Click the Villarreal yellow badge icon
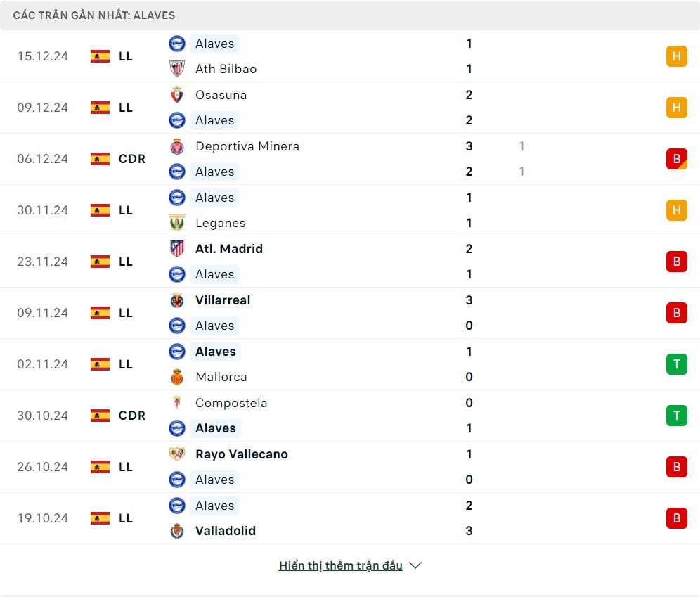The image size is (700, 597). (177, 300)
